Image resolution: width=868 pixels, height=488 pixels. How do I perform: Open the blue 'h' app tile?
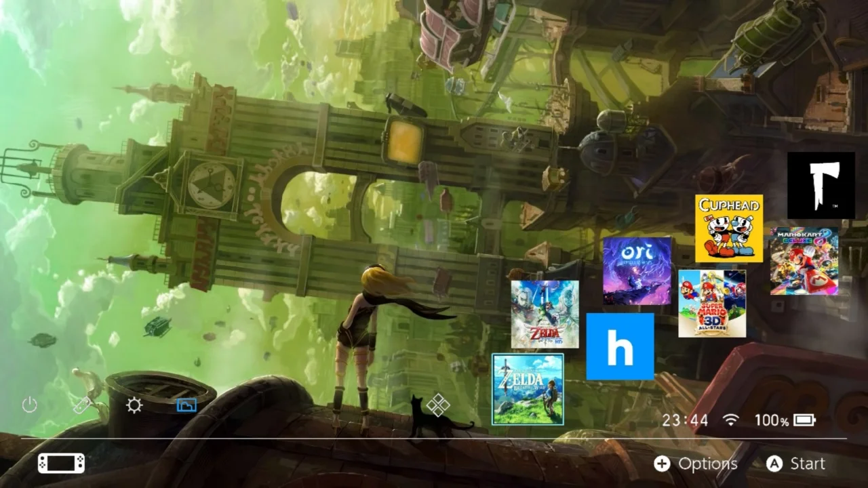tap(620, 346)
